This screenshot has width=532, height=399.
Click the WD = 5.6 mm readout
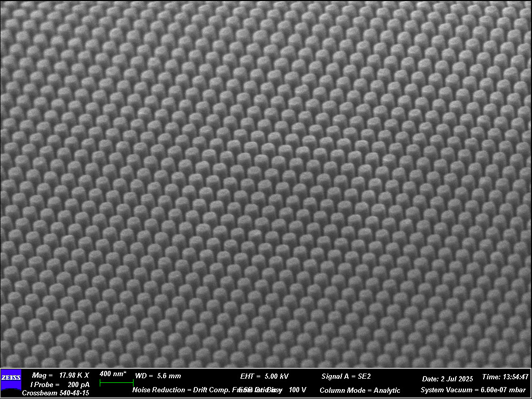pos(158,376)
